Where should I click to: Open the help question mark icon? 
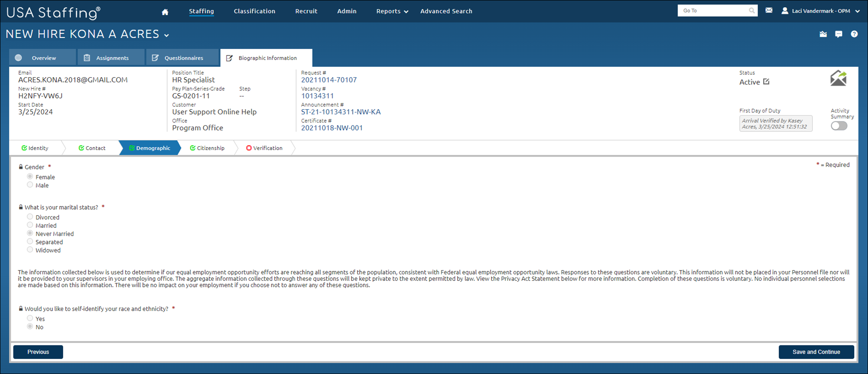coord(854,34)
